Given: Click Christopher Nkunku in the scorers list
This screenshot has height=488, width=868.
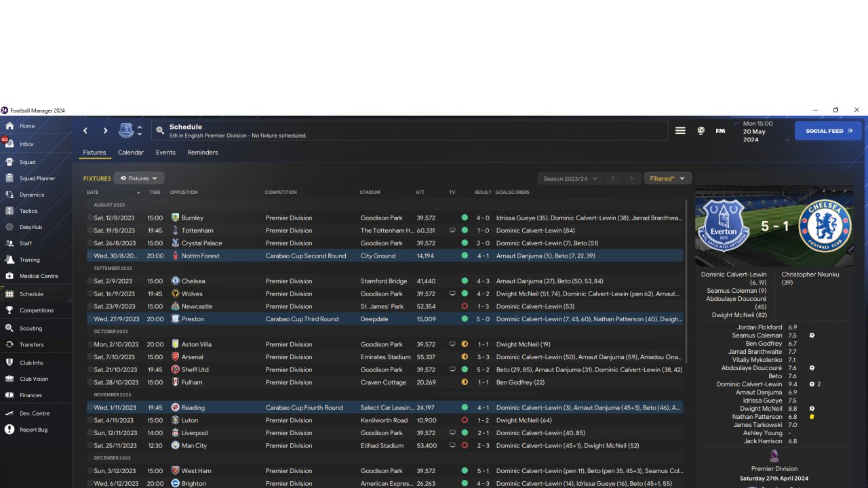Looking at the screenshot, I should coord(810,274).
